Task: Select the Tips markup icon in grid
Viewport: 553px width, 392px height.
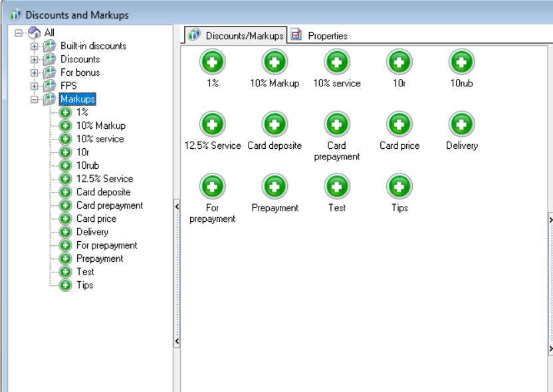Action: 399,186
